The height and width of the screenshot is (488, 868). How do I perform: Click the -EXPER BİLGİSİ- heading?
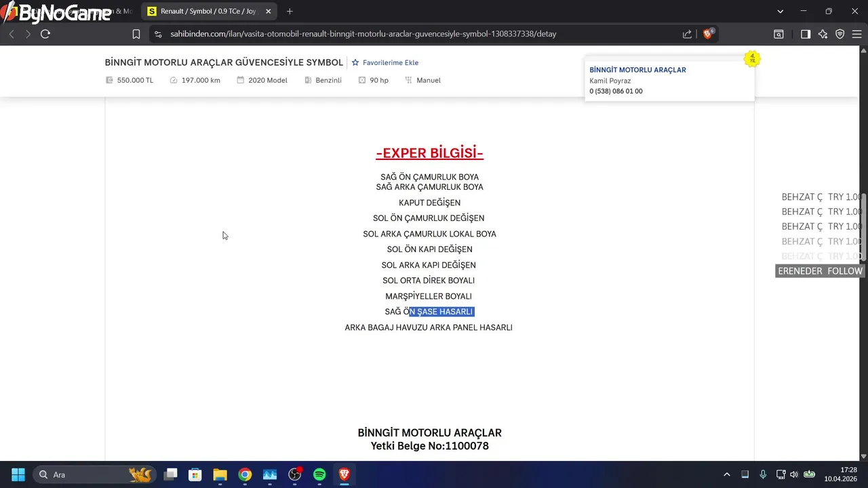[x=429, y=153]
